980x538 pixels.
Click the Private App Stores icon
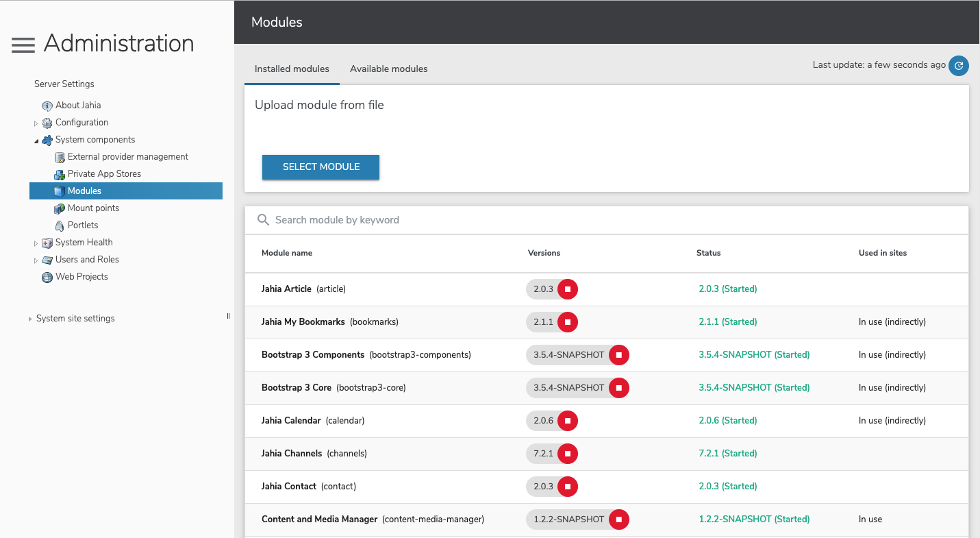60,173
